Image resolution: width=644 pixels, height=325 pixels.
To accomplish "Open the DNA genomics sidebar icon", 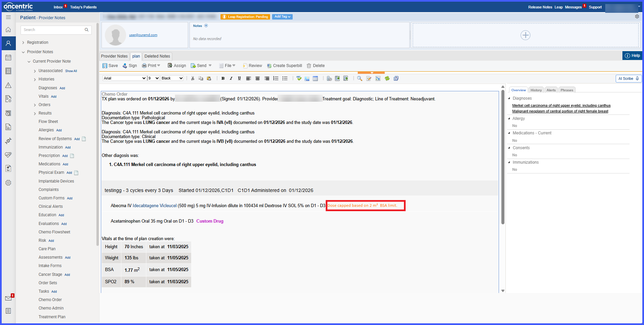I will point(8,141).
